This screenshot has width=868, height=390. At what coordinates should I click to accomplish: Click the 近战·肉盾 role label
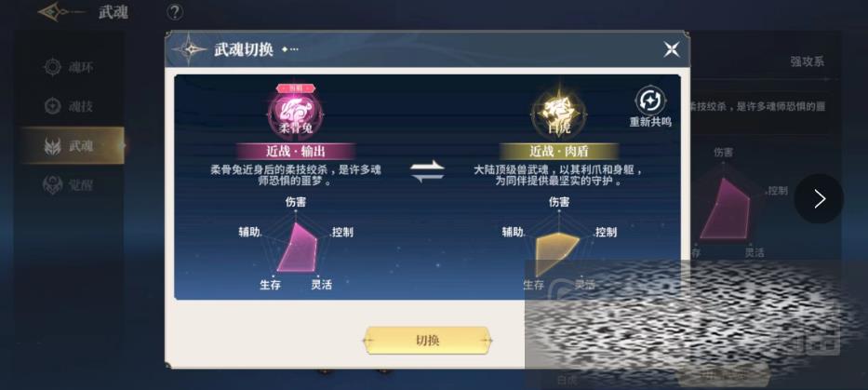tap(559, 151)
